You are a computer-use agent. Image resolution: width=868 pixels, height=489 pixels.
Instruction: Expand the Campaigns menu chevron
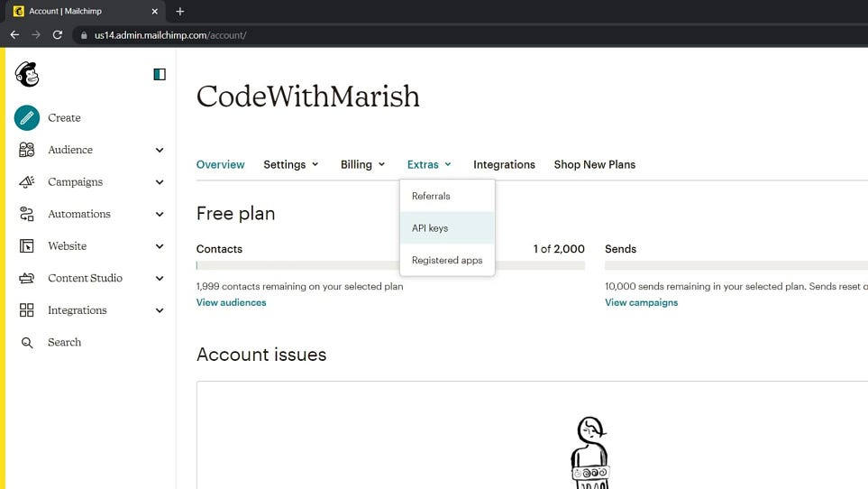(160, 182)
